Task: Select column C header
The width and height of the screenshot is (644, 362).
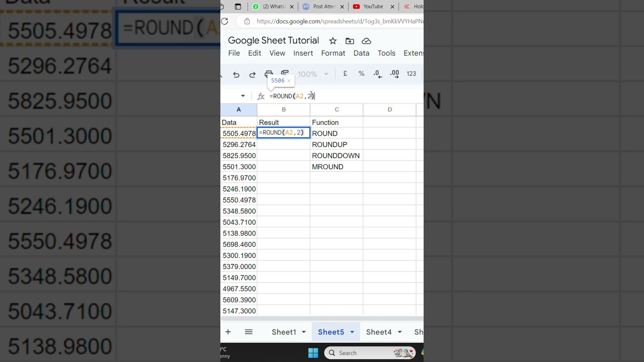Action: tap(337, 110)
